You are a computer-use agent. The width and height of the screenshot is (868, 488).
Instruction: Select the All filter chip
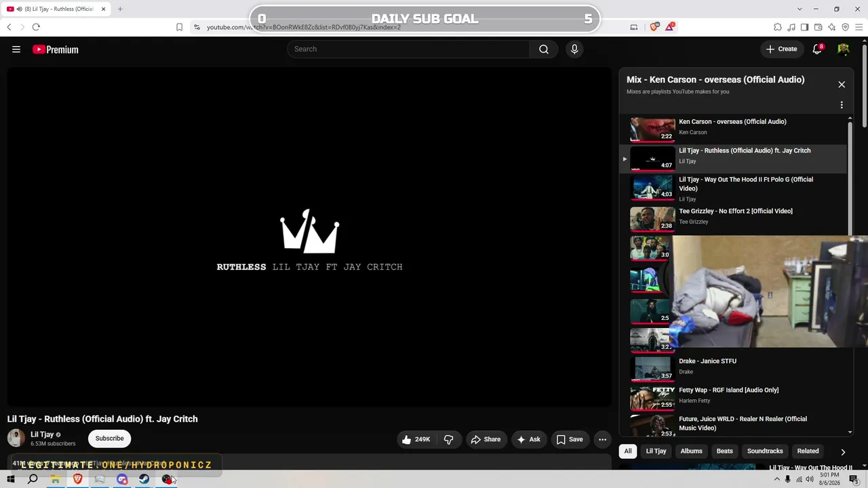[x=628, y=451]
